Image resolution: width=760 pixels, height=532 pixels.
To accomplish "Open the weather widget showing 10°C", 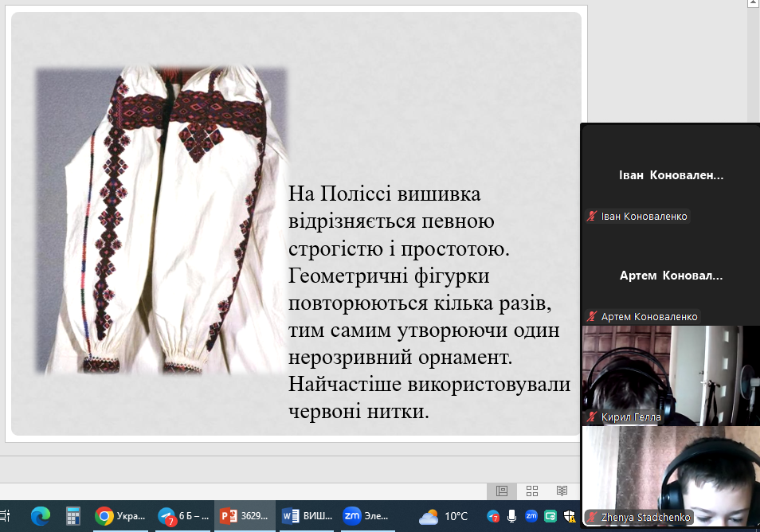I will click(443, 517).
